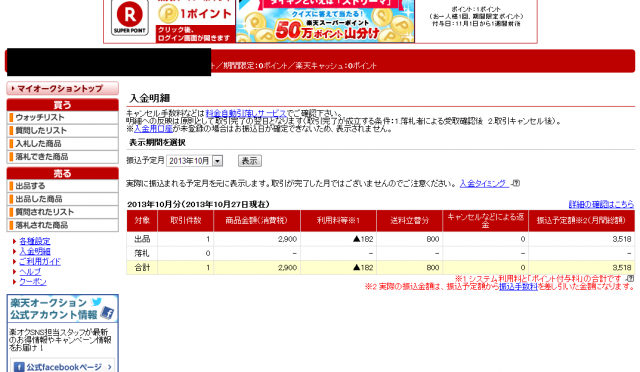Screen dimensions: 640x372
Task: Follow the クーポン link
Action: click(x=33, y=281)
